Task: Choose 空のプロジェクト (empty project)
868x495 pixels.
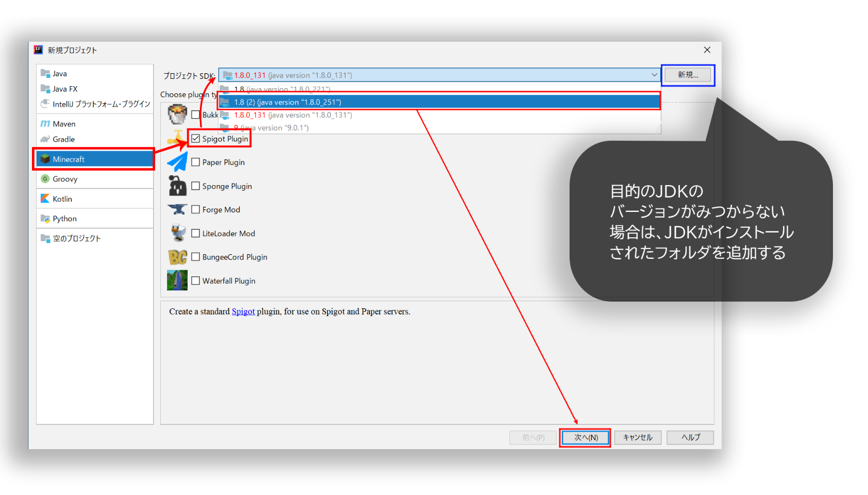Action: [95, 238]
